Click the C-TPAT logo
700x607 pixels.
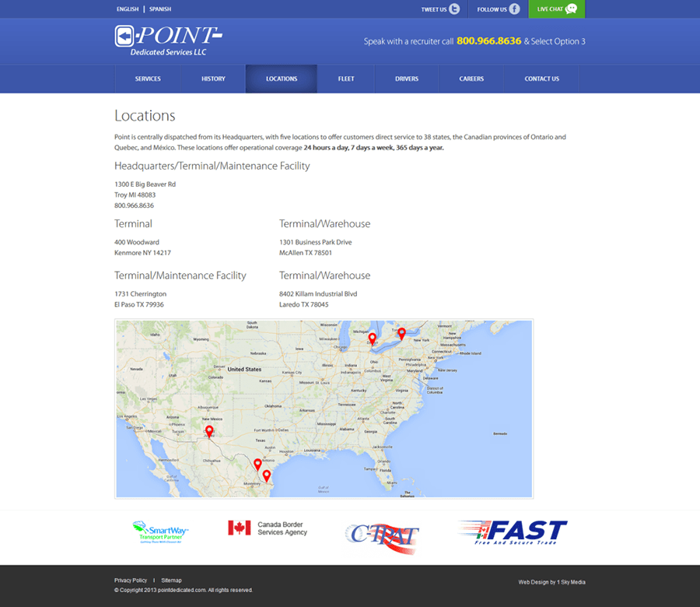[x=382, y=535]
